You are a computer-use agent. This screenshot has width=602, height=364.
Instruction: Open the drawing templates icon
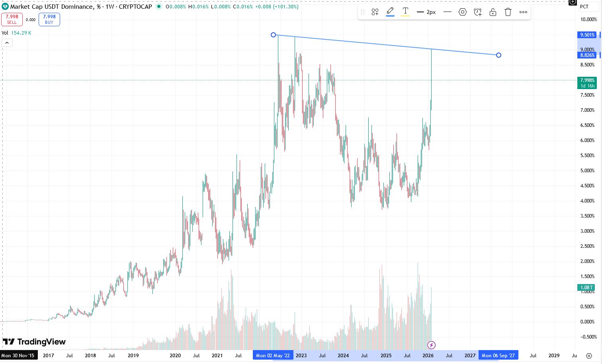[x=375, y=12]
